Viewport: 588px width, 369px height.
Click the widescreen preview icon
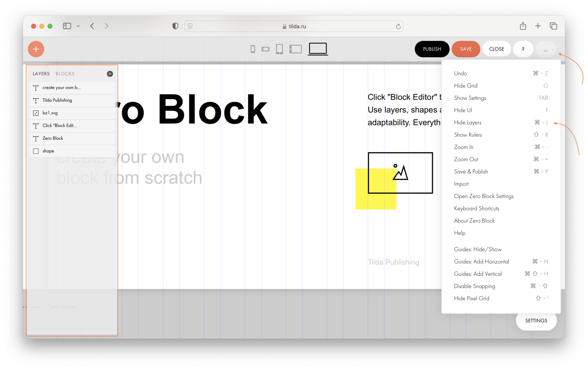tap(317, 49)
